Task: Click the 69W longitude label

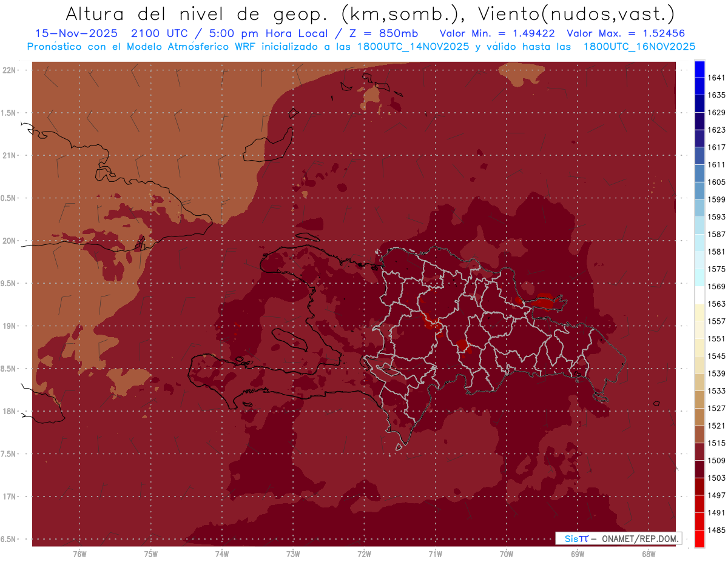Action: click(x=578, y=554)
